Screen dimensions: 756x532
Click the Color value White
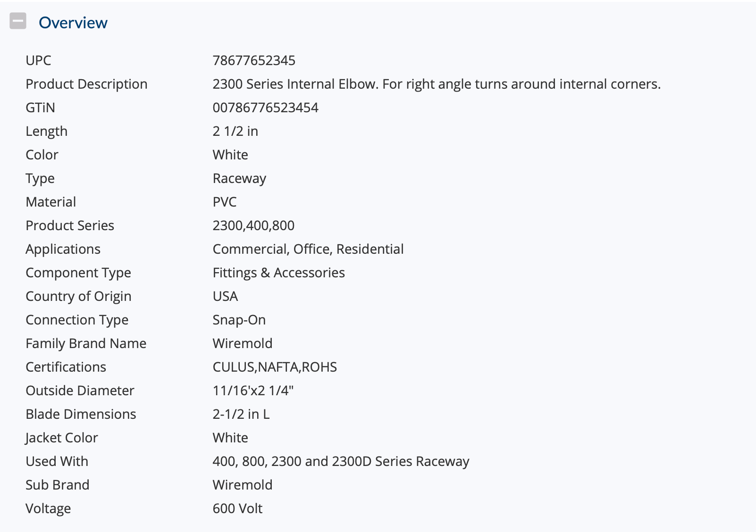point(230,155)
